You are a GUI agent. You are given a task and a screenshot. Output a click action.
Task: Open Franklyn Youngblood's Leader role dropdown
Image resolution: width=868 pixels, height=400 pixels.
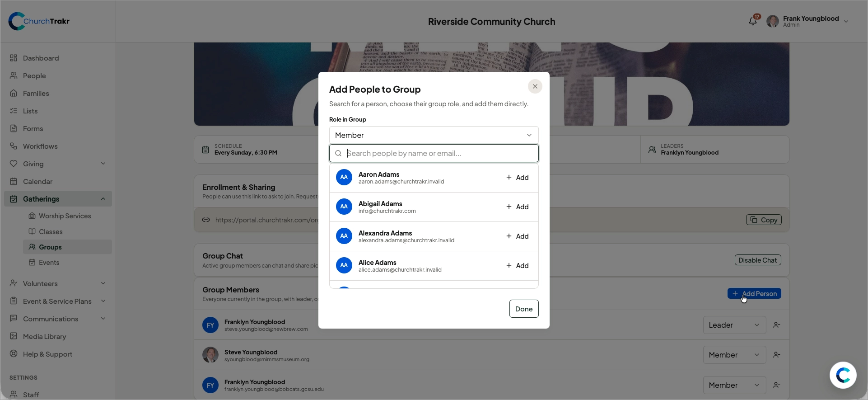click(734, 325)
